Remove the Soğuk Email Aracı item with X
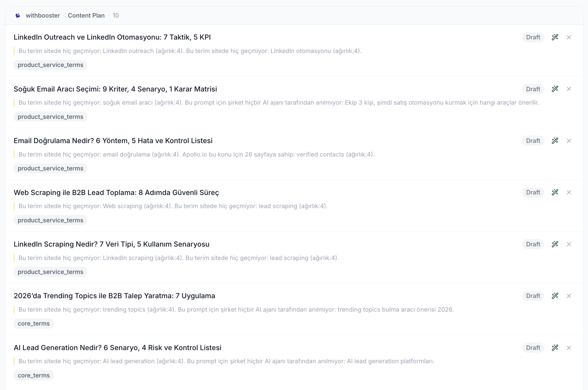The width and height of the screenshot is (588, 390). (x=569, y=89)
